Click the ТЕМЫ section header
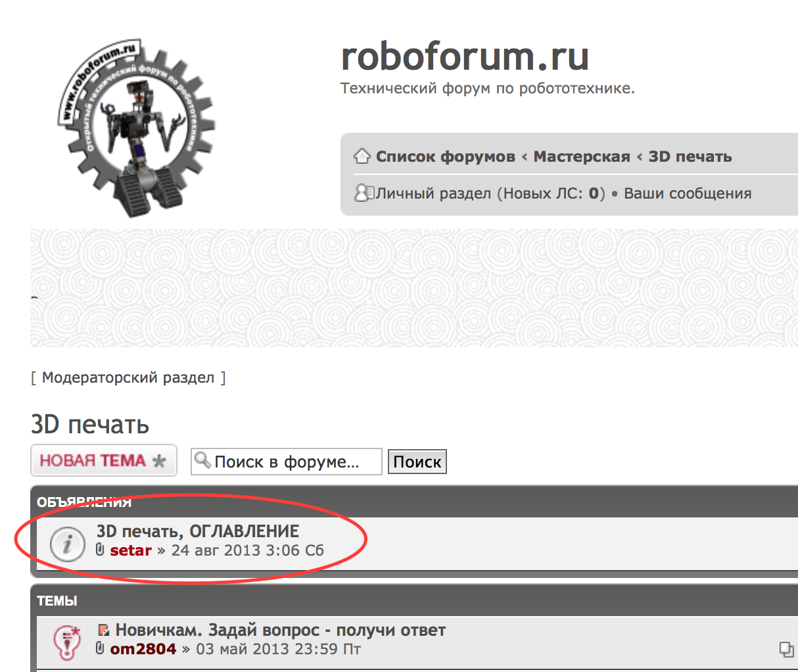This screenshot has width=798, height=672. 57,601
